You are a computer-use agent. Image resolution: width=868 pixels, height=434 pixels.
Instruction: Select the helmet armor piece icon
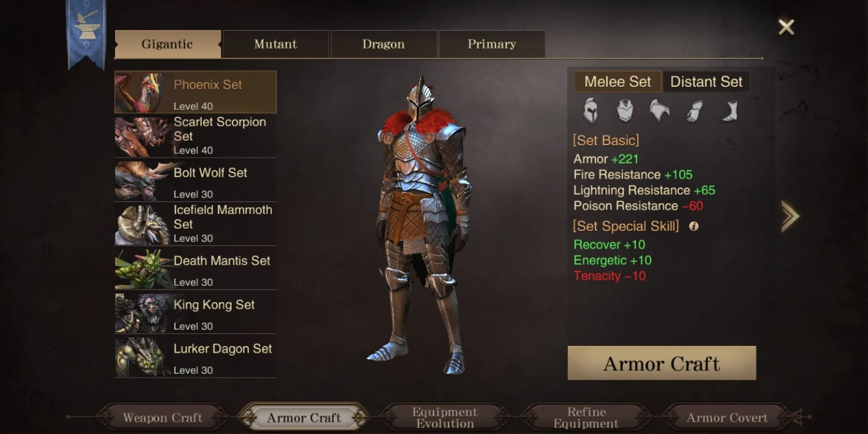(x=591, y=111)
